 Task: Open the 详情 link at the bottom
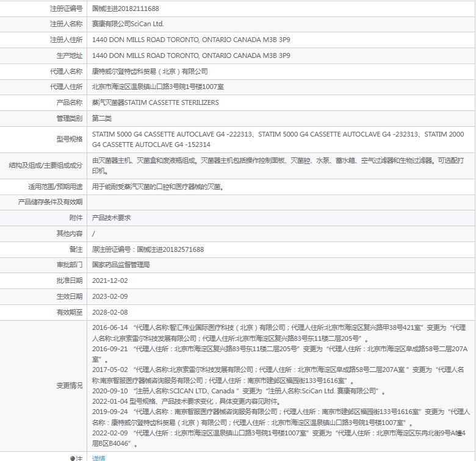click(99, 458)
